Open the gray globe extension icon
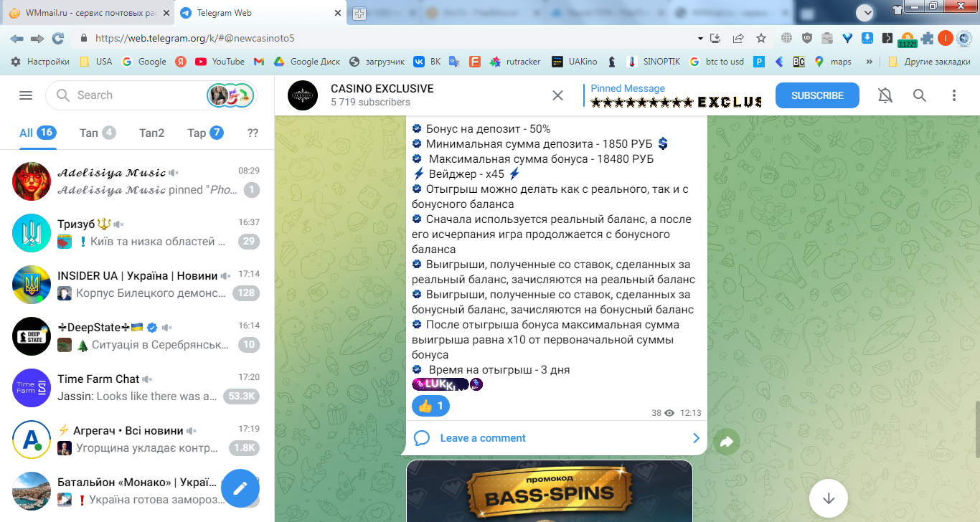This screenshot has width=980, height=522. click(x=787, y=38)
